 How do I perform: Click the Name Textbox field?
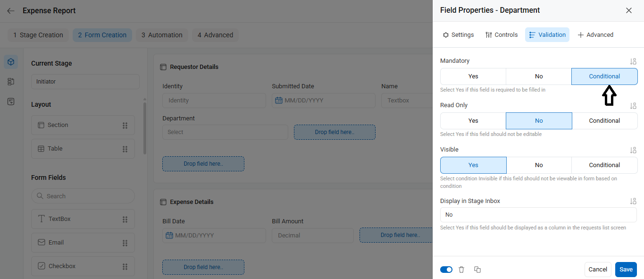pos(407,101)
